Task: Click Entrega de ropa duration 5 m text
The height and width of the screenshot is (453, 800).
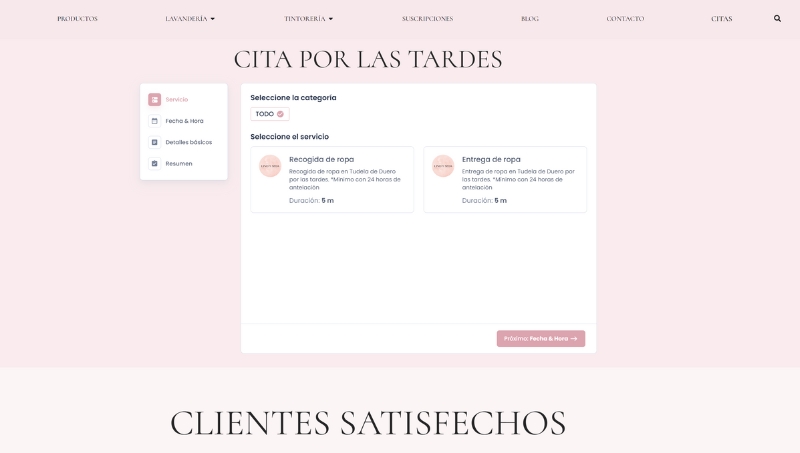Action: pos(484,200)
